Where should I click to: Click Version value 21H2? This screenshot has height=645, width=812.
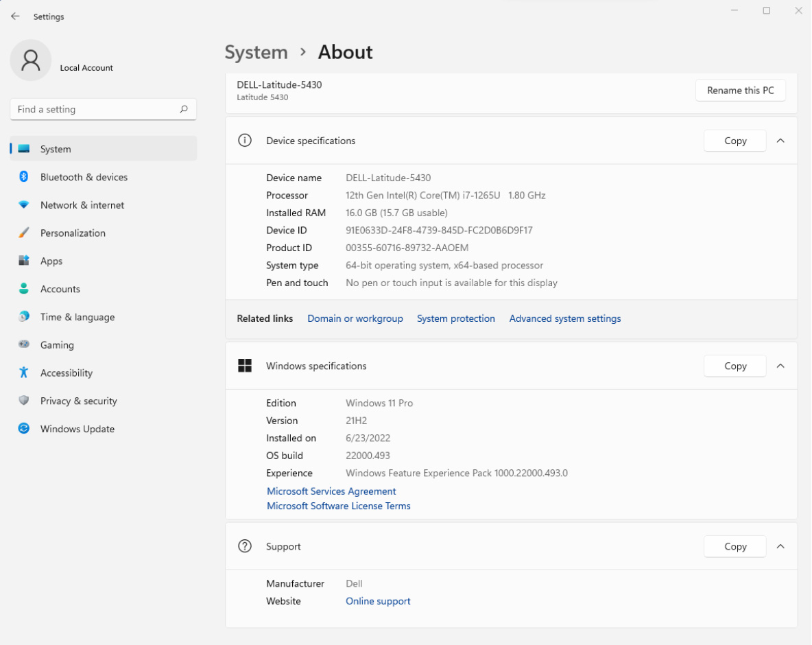(356, 421)
